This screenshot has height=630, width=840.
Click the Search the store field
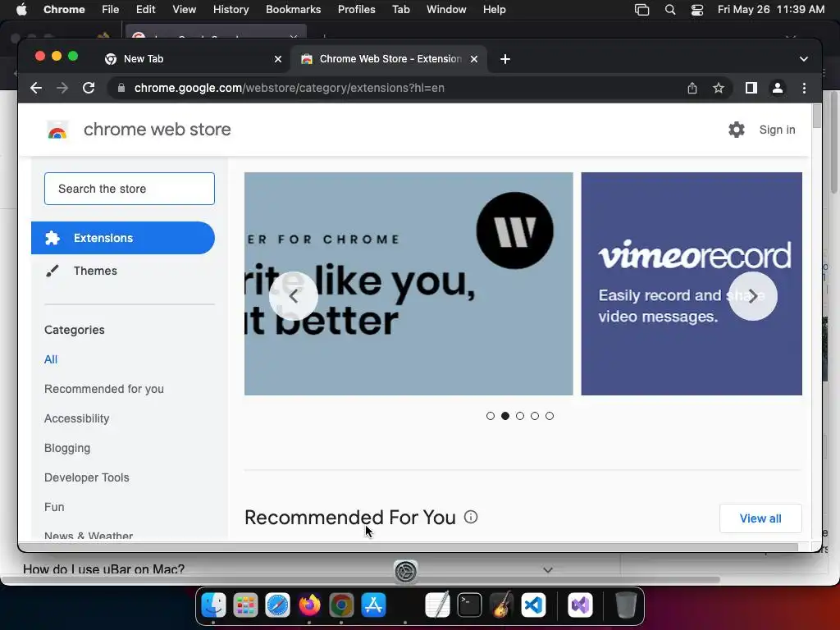pos(130,189)
